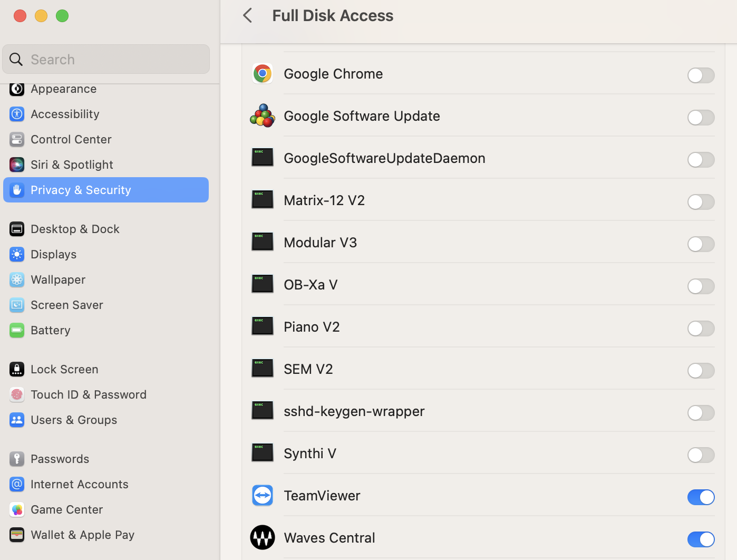Go to Screen Saver settings
The image size is (737, 560).
click(106, 305)
